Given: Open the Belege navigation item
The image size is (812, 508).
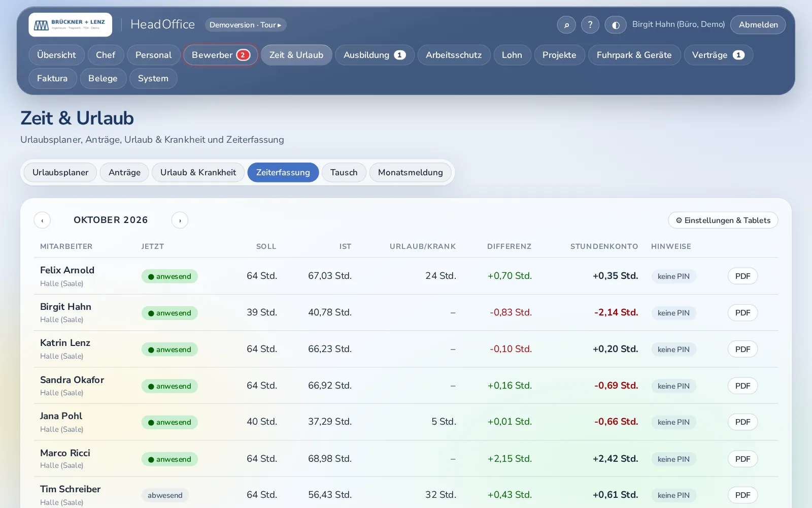Looking at the screenshot, I should [103, 78].
